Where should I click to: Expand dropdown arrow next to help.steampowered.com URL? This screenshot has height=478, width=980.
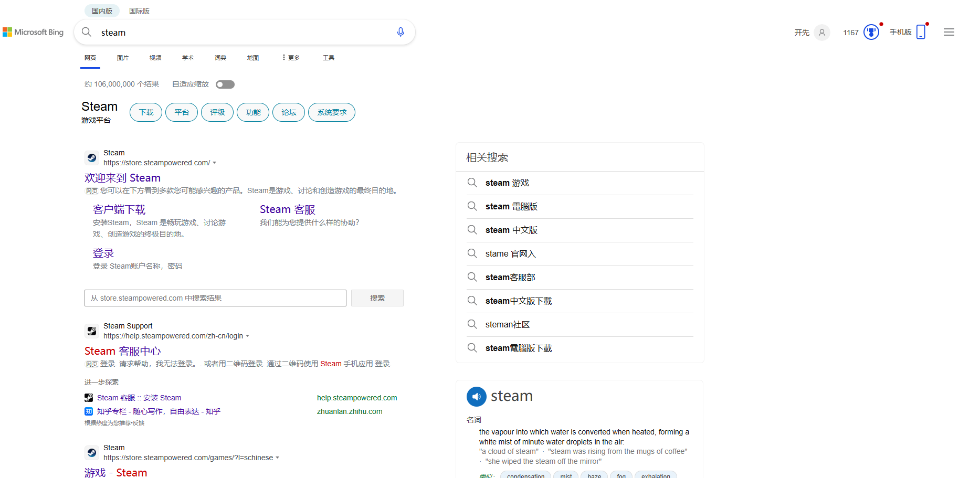click(x=247, y=336)
